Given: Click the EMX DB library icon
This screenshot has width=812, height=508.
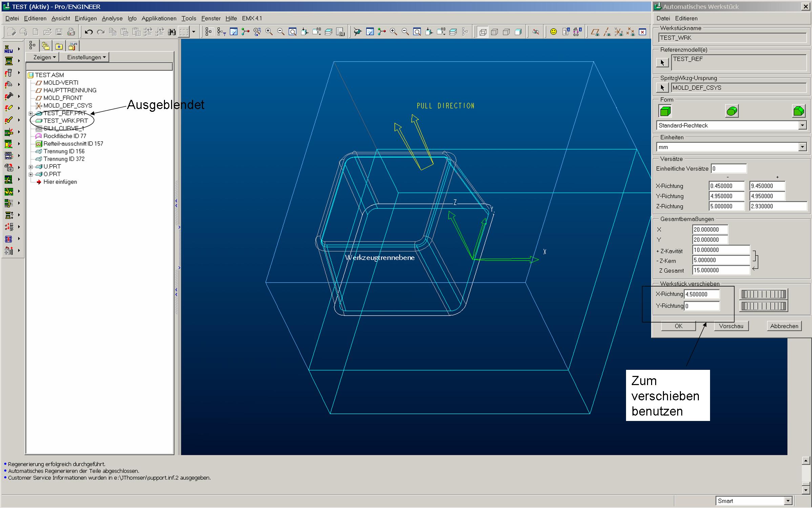Looking at the screenshot, I should (9, 168).
